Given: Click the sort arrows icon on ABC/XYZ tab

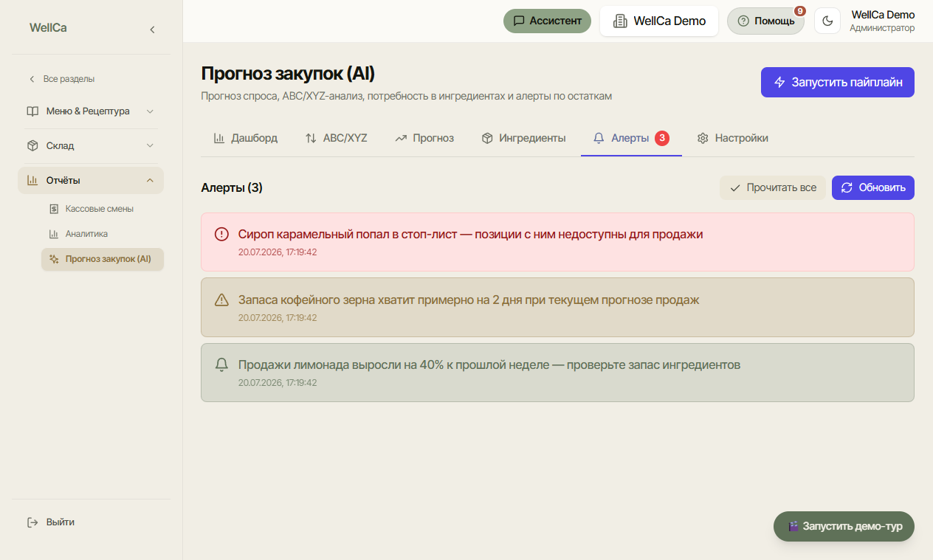Looking at the screenshot, I should coord(311,138).
